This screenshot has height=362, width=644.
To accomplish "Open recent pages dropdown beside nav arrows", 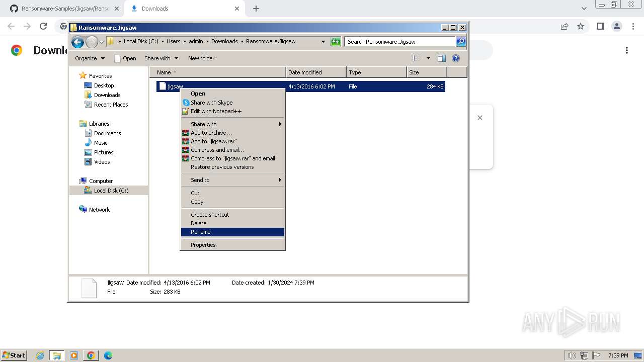I will tap(101, 42).
